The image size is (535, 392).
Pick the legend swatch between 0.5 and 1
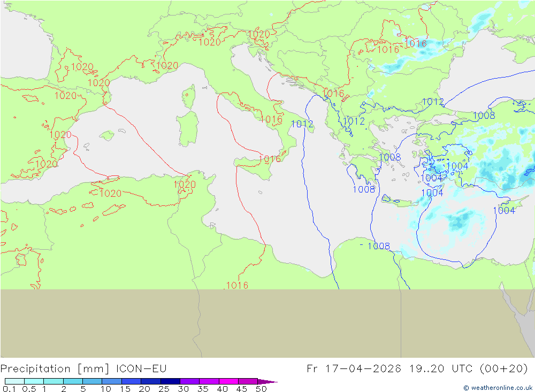coord(34,381)
